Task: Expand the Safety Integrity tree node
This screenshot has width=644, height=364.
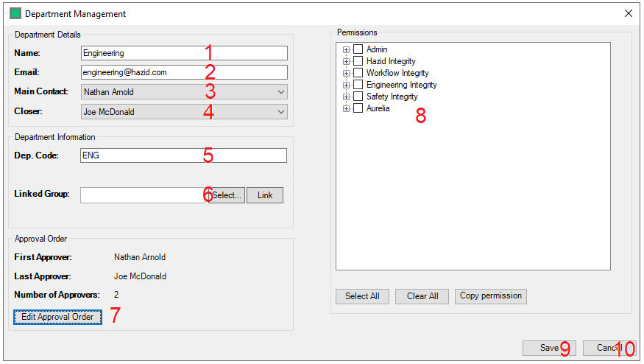Action: coord(346,97)
